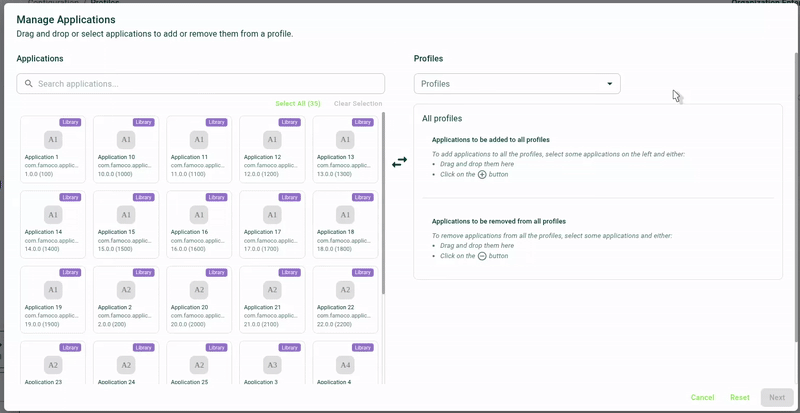Click the Application 14 A1 icon

click(53, 215)
